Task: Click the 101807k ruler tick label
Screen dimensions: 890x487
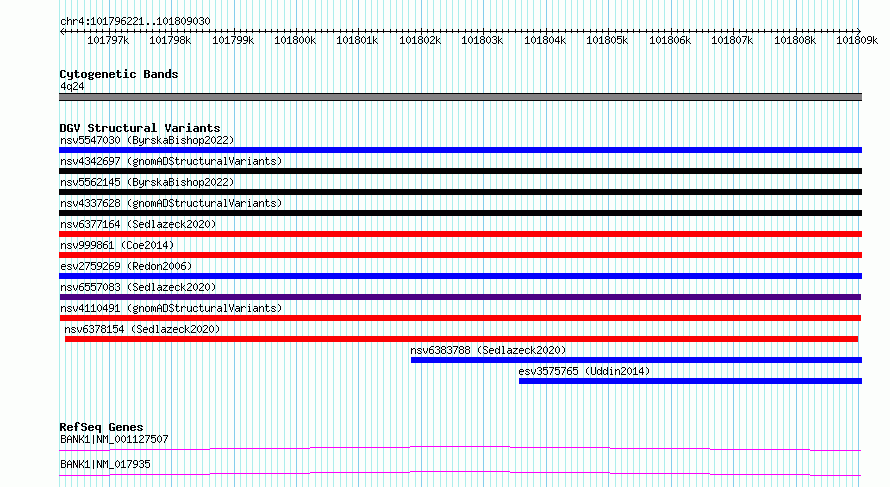Action: click(x=732, y=41)
